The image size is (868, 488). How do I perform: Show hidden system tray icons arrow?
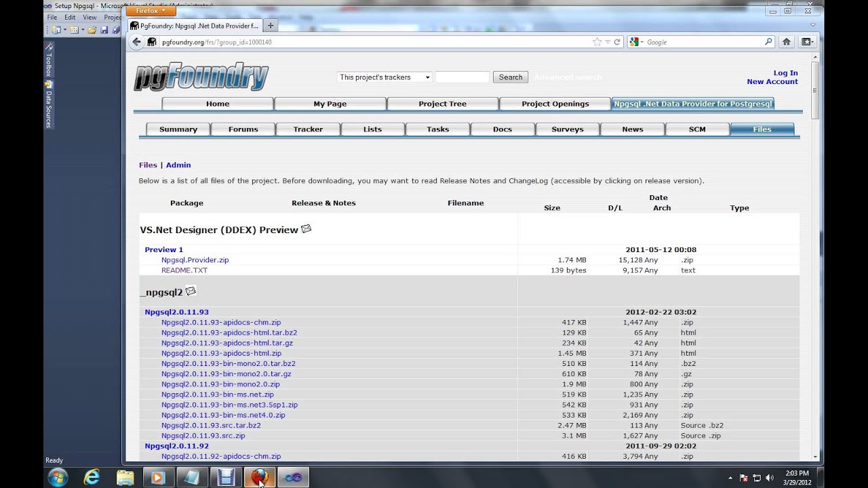(730, 478)
